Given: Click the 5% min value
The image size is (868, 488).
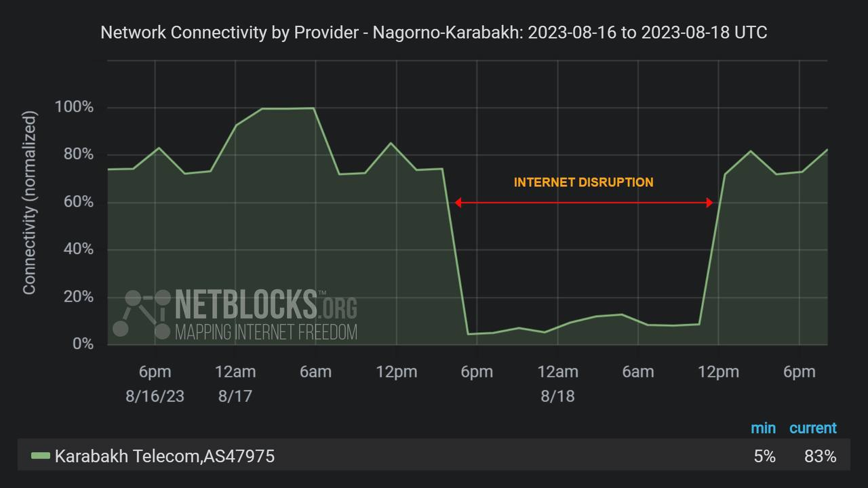Looking at the screenshot, I should 764,457.
